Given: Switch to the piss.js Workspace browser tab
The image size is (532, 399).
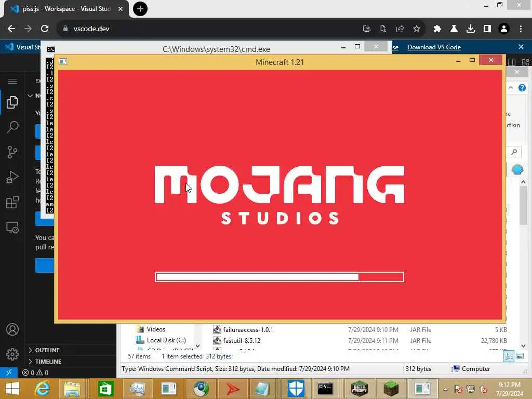Looking at the screenshot, I should coord(66,9).
